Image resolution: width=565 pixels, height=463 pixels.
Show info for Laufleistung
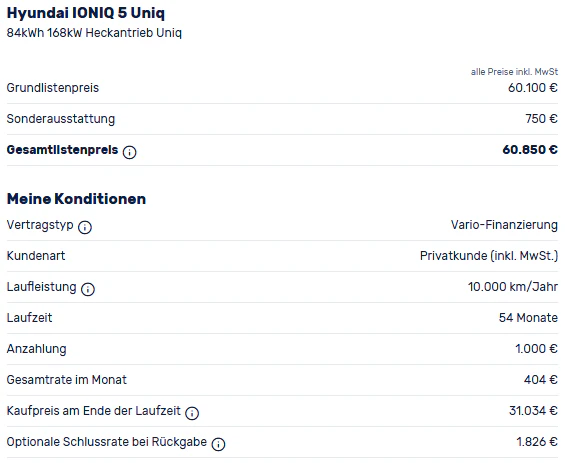[88, 289]
